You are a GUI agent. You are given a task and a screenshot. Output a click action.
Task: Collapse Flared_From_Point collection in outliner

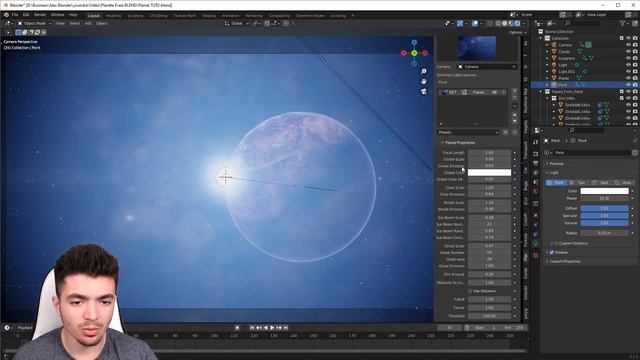click(542, 91)
